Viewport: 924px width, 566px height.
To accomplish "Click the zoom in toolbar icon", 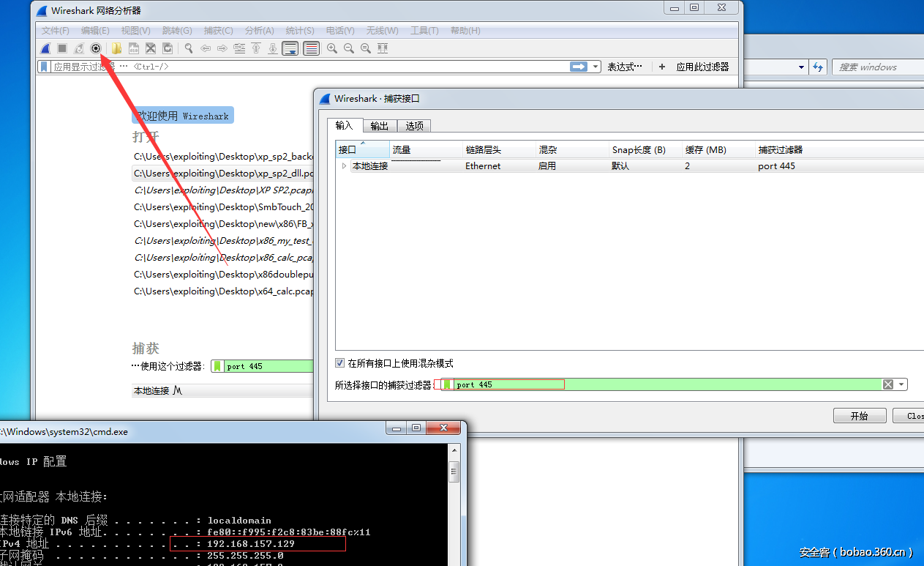I will [x=332, y=48].
